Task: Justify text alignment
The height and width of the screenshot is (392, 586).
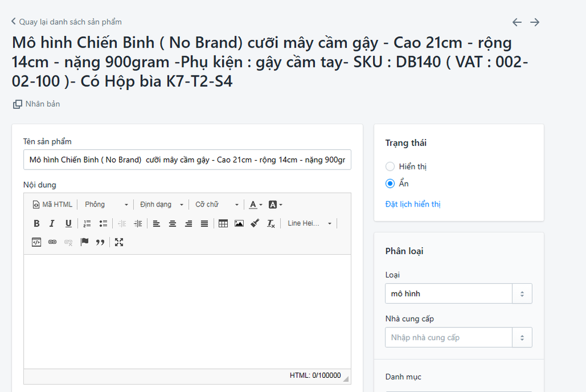Action: click(204, 223)
